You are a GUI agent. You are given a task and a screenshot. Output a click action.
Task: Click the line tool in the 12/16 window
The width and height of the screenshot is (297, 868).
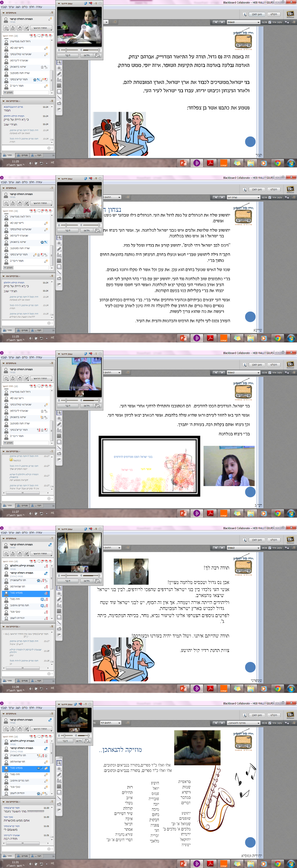click(x=59, y=272)
